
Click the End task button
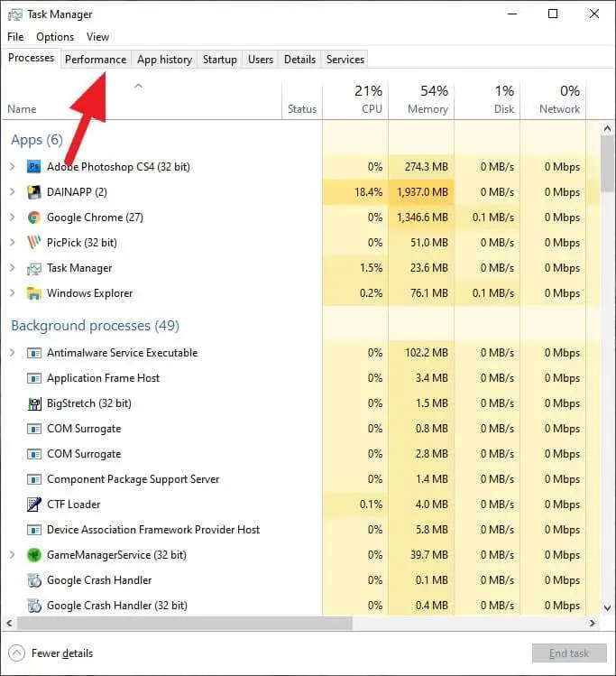569,653
